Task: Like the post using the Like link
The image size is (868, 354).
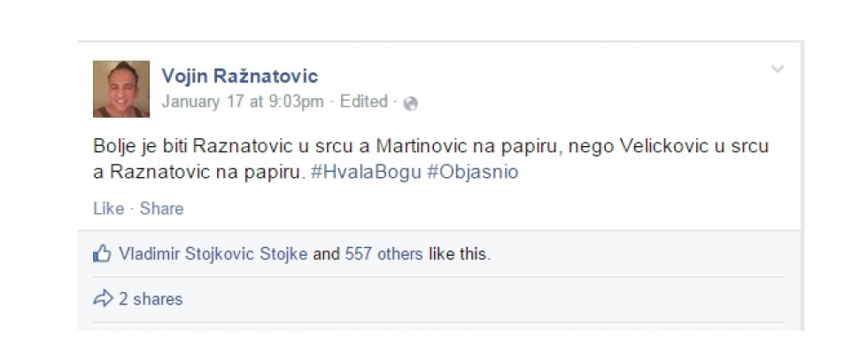Action: click(x=108, y=209)
